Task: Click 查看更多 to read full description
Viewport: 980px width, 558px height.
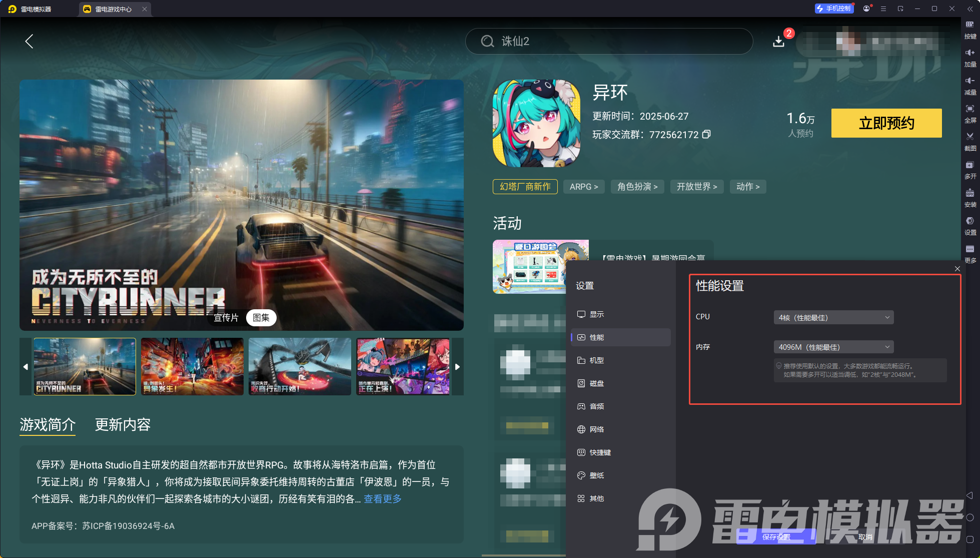Action: [382, 498]
